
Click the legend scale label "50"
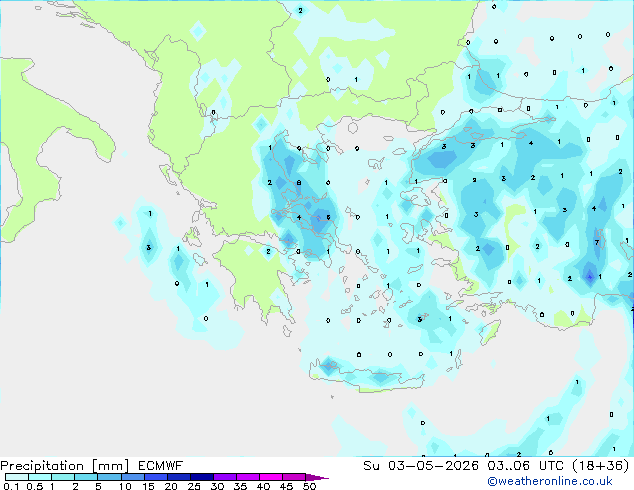pos(309,486)
